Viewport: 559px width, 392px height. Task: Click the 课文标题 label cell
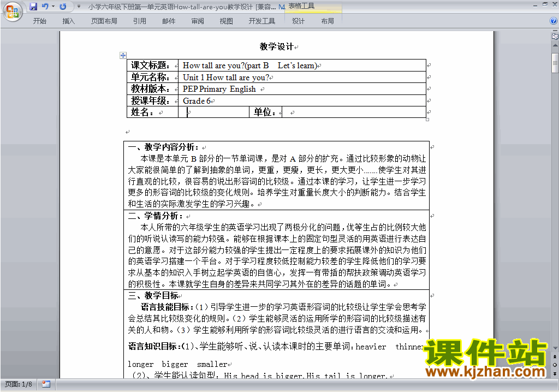pyautogui.click(x=153, y=66)
